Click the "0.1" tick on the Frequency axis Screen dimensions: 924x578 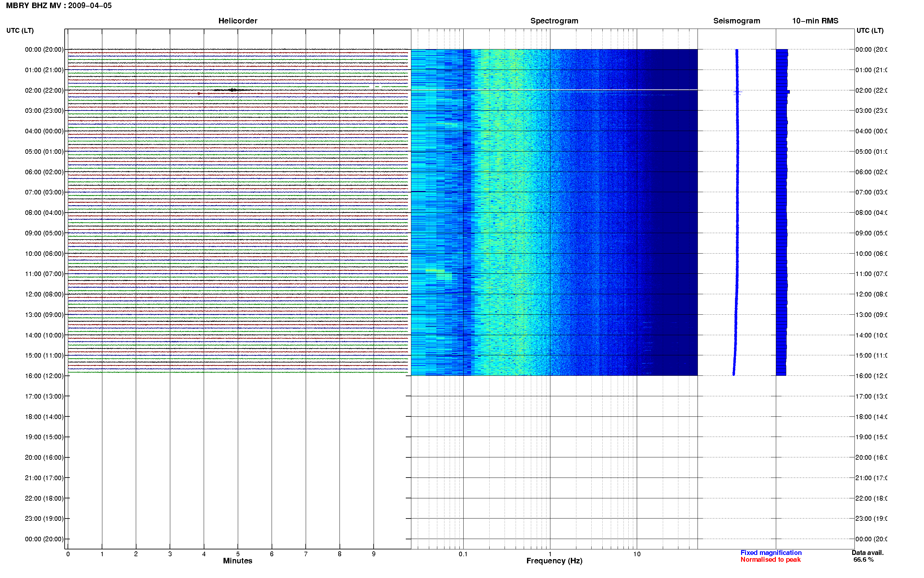(x=463, y=554)
